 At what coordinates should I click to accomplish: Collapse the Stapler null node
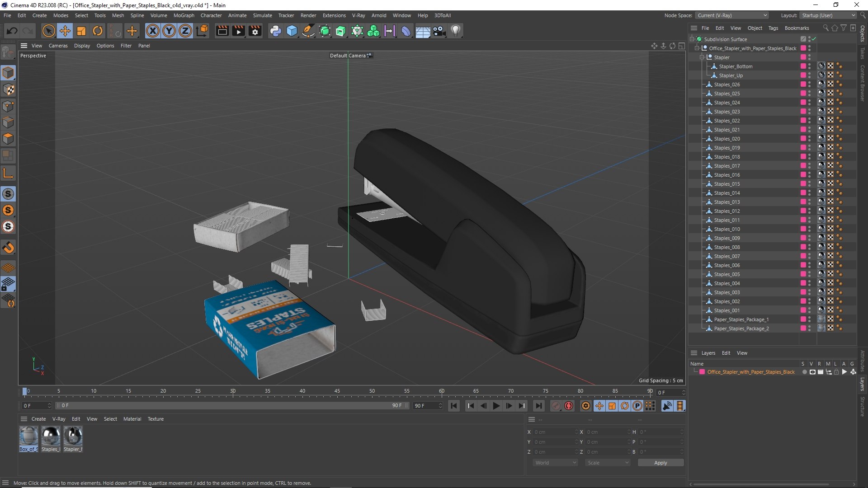702,57
